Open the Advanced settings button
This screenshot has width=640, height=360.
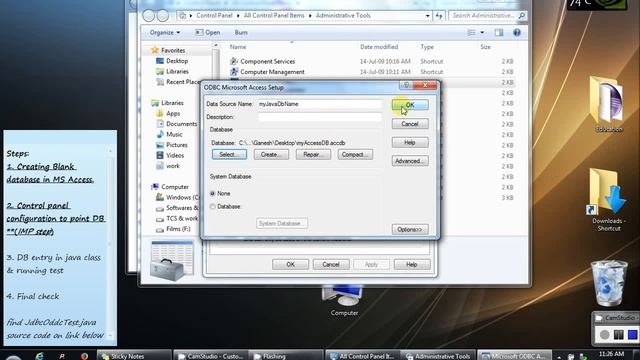pyautogui.click(x=410, y=161)
